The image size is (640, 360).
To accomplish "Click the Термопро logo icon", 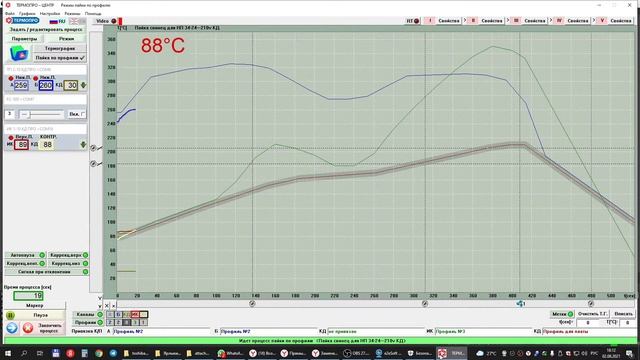I will 22,20.
